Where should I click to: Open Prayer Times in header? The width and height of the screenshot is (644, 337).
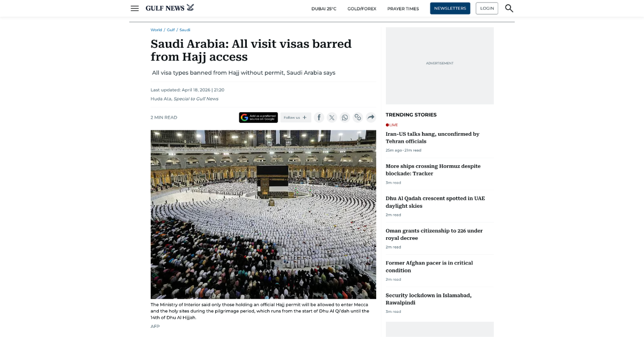[x=403, y=9]
